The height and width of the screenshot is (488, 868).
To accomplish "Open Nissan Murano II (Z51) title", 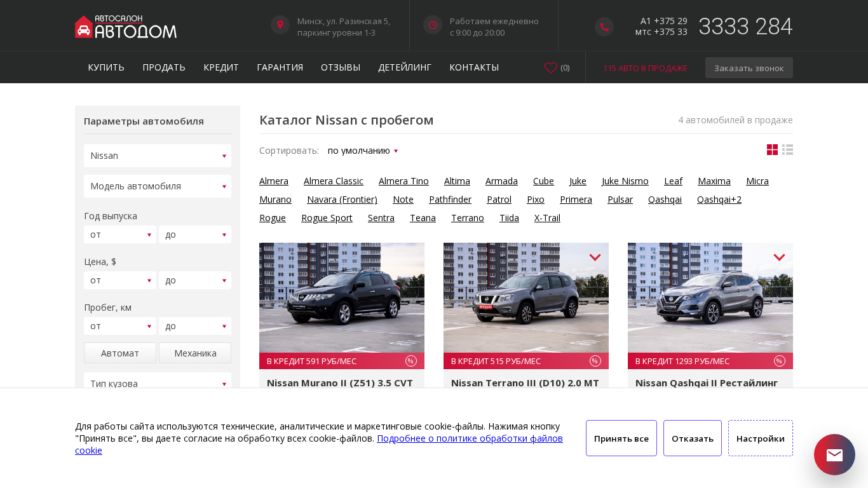I will [340, 383].
